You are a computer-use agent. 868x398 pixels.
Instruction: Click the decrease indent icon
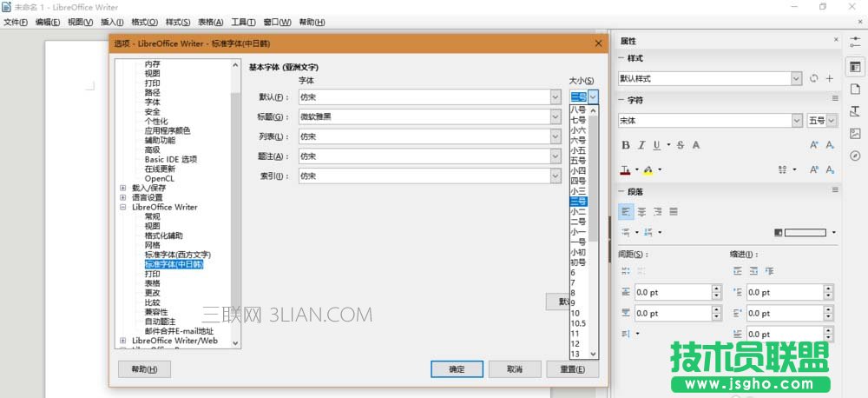coord(753,271)
